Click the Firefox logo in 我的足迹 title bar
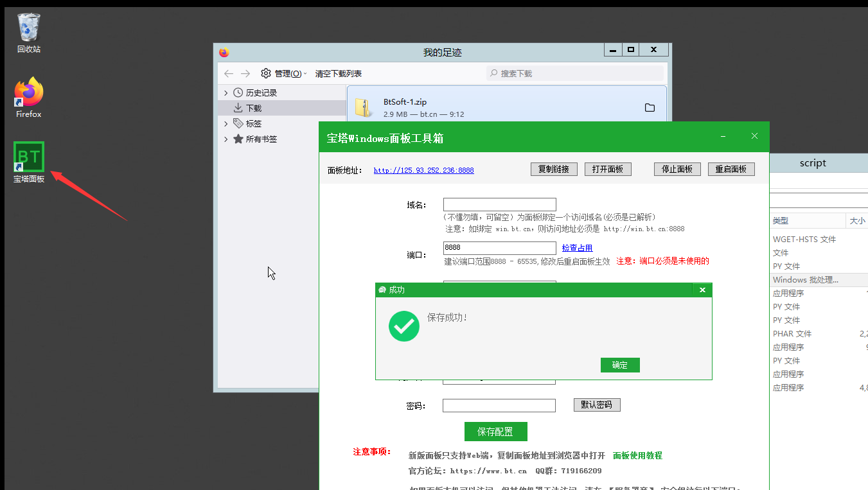 tap(224, 52)
